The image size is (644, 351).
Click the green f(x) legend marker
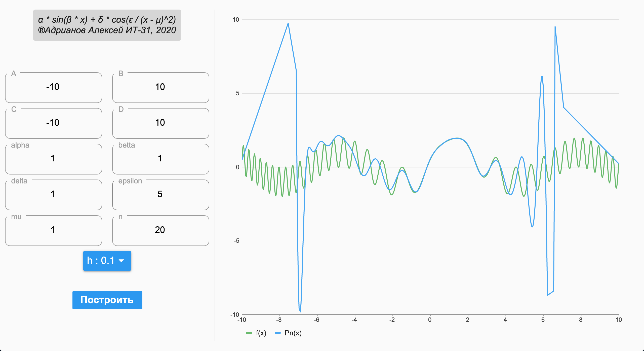pos(249,333)
